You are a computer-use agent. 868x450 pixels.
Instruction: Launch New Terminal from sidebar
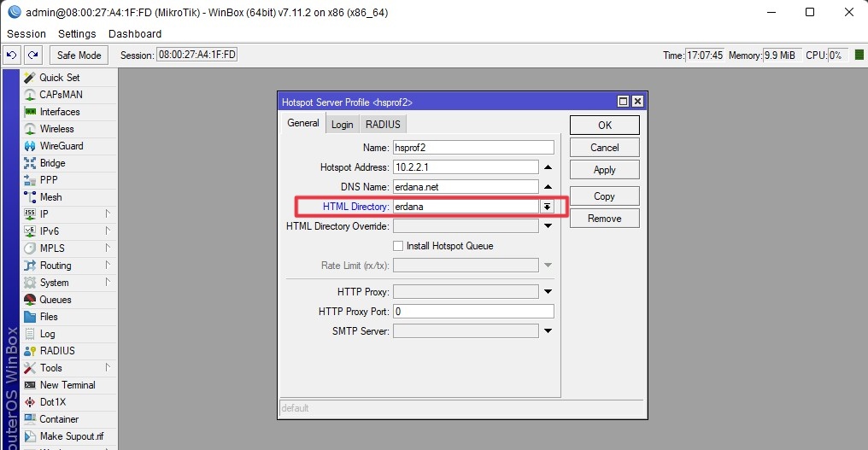pyautogui.click(x=67, y=385)
